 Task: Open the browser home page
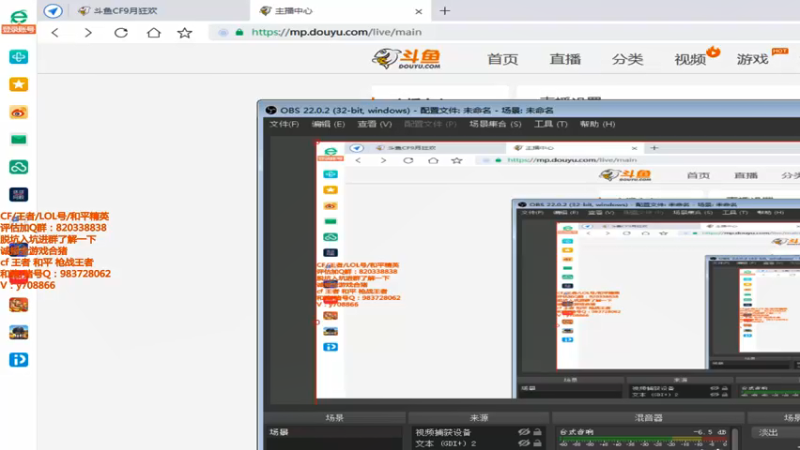pyautogui.click(x=154, y=33)
